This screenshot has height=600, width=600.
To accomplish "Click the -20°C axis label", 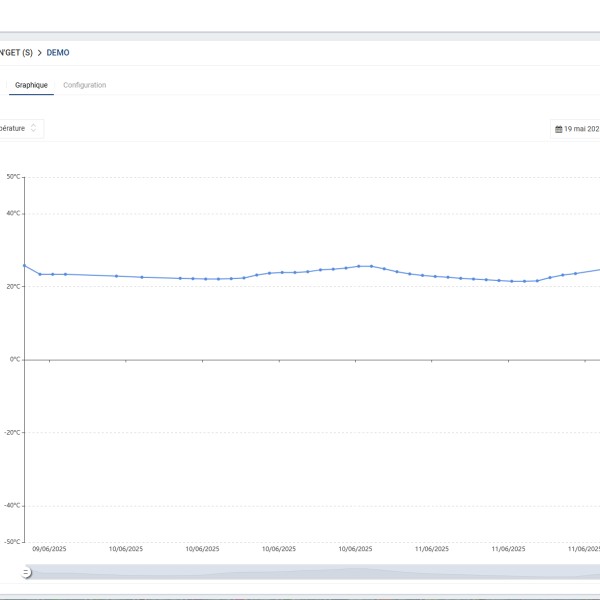I will coord(12,432).
